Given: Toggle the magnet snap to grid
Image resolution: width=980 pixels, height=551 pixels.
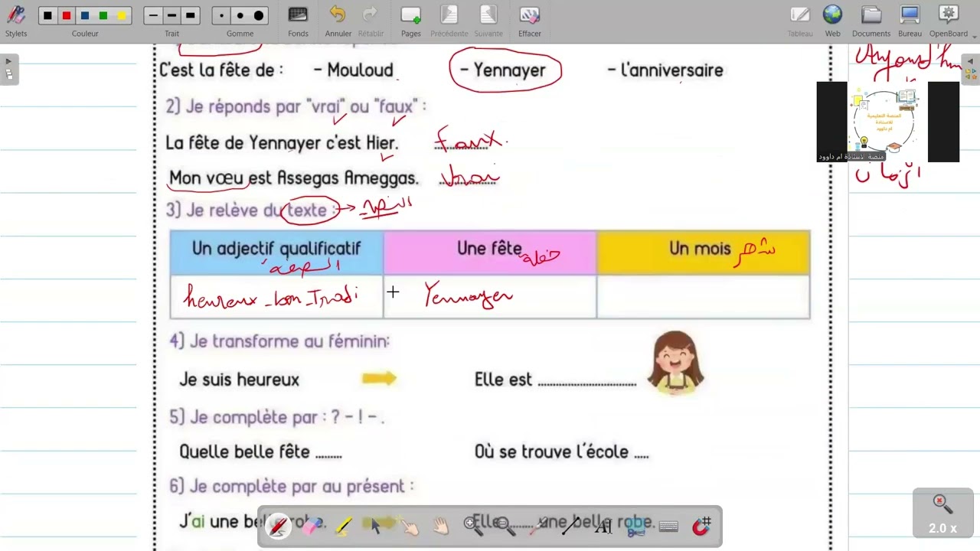Looking at the screenshot, I should 701,527.
